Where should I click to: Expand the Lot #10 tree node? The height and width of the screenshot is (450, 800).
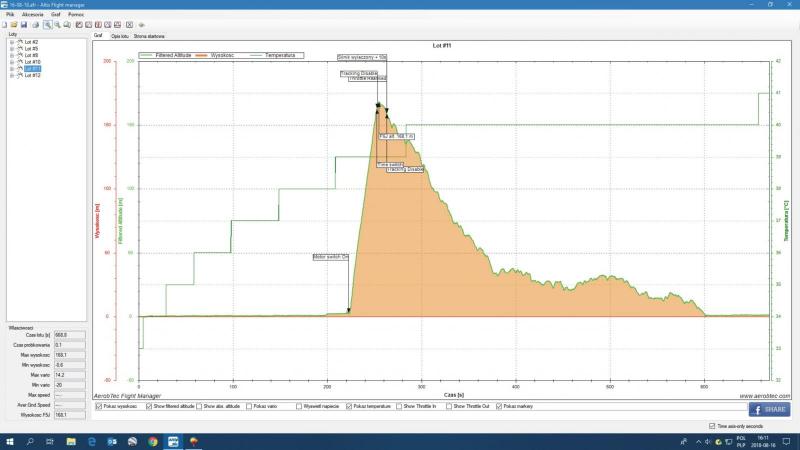pos(11,61)
